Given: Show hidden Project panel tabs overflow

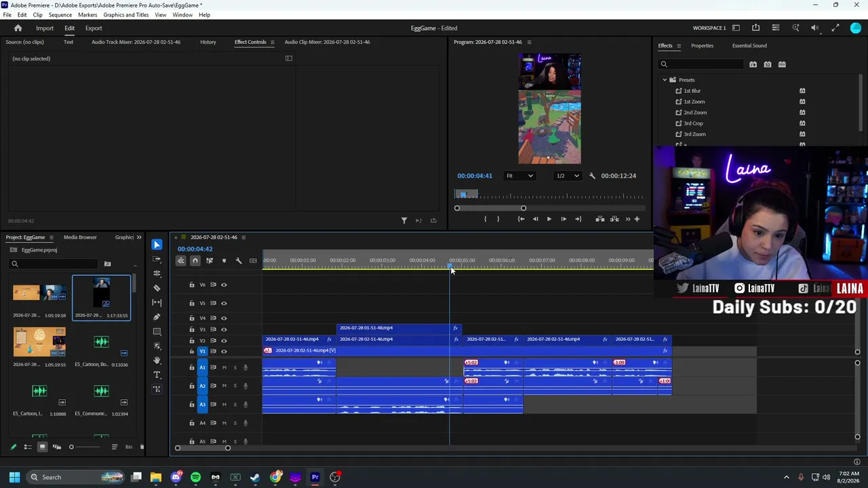Looking at the screenshot, I should [x=139, y=237].
